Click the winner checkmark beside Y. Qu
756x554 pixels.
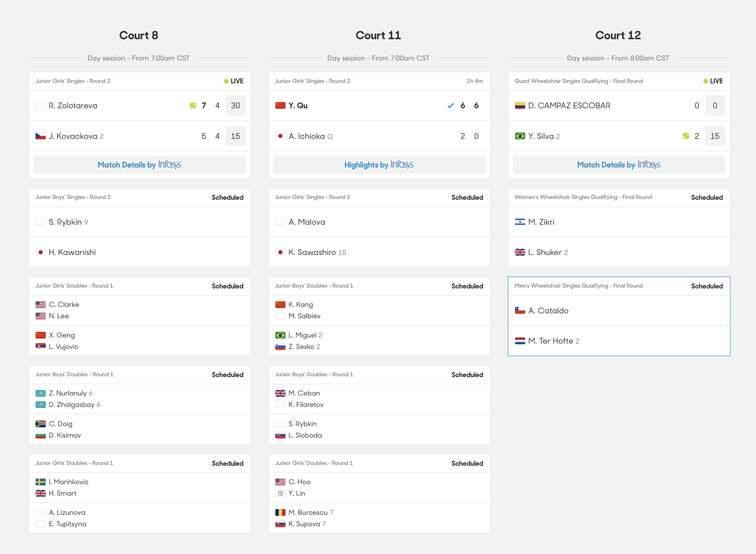point(451,105)
